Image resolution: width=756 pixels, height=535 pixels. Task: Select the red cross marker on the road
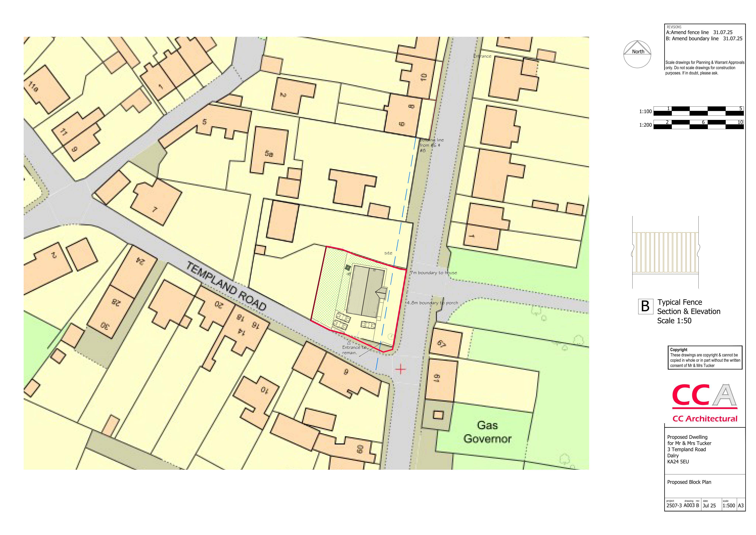coord(400,369)
